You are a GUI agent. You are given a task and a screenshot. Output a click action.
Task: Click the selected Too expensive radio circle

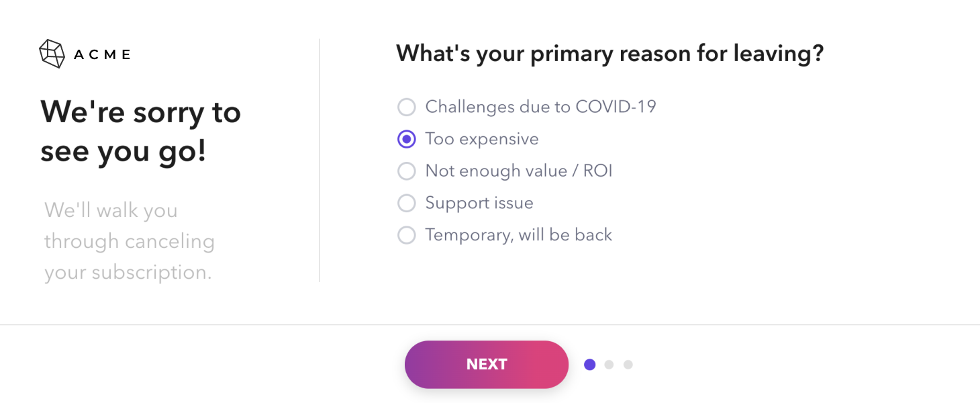coord(407,139)
